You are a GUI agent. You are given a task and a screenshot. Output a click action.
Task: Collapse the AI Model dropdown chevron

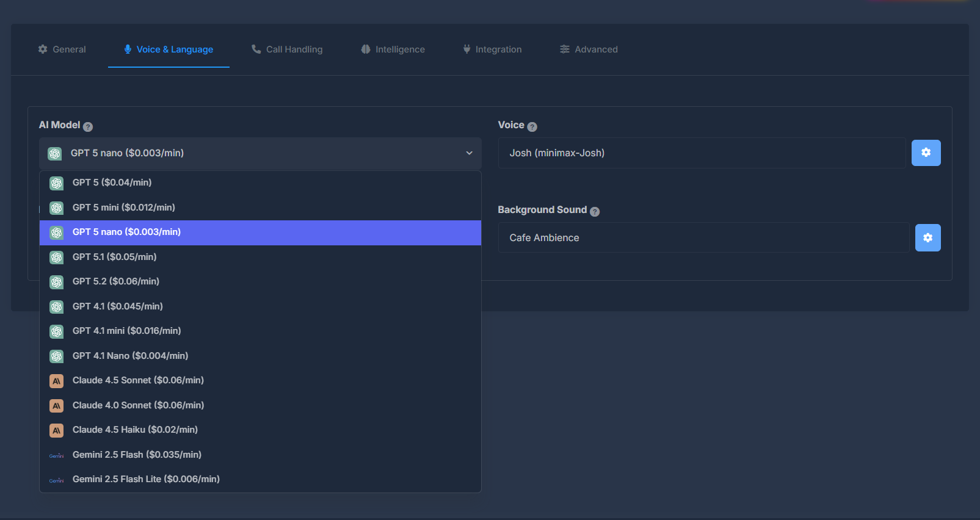click(470, 153)
